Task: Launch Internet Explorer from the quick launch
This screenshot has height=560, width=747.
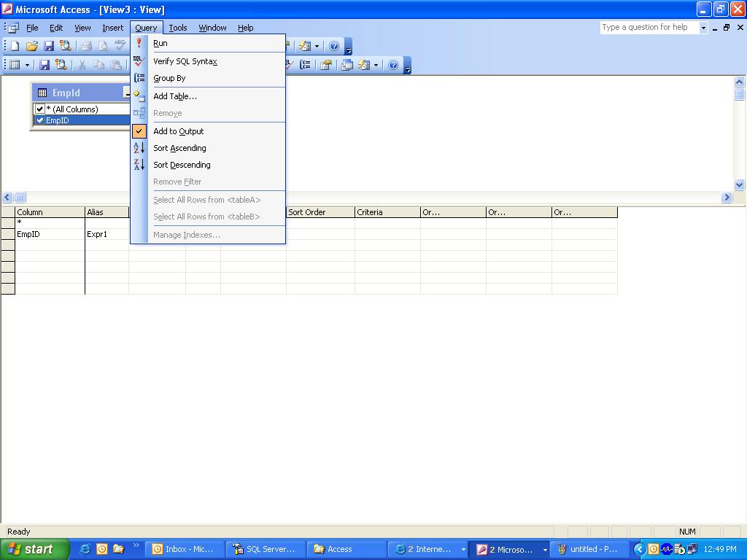Action: coord(85,549)
